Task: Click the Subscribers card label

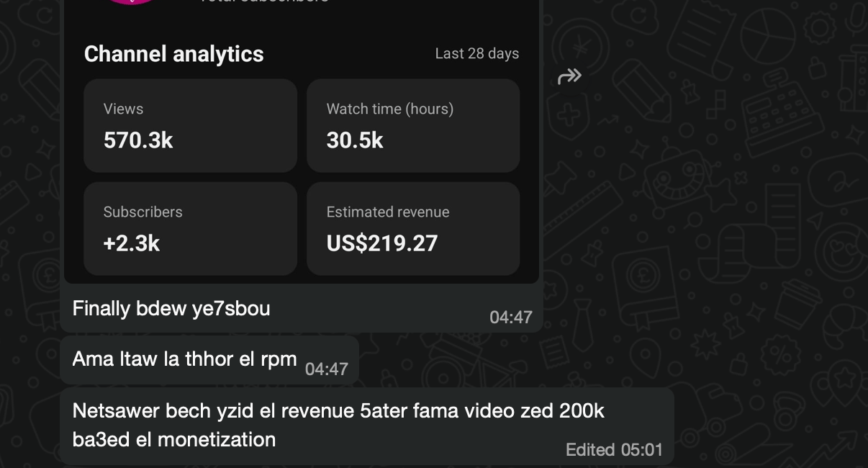Action: [143, 212]
